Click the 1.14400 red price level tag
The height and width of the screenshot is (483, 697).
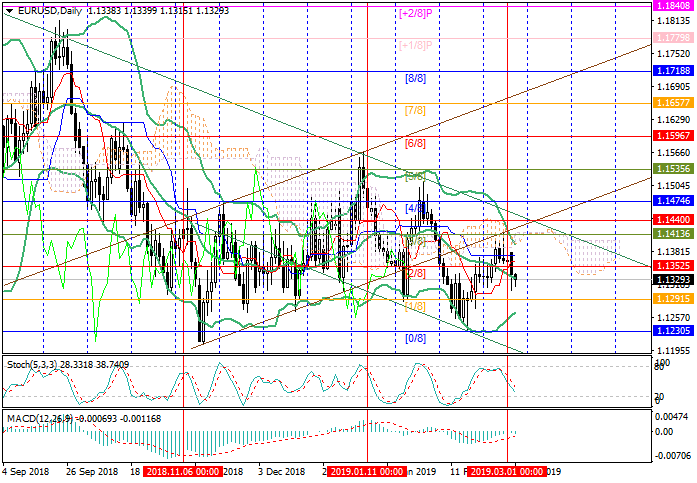point(671,218)
